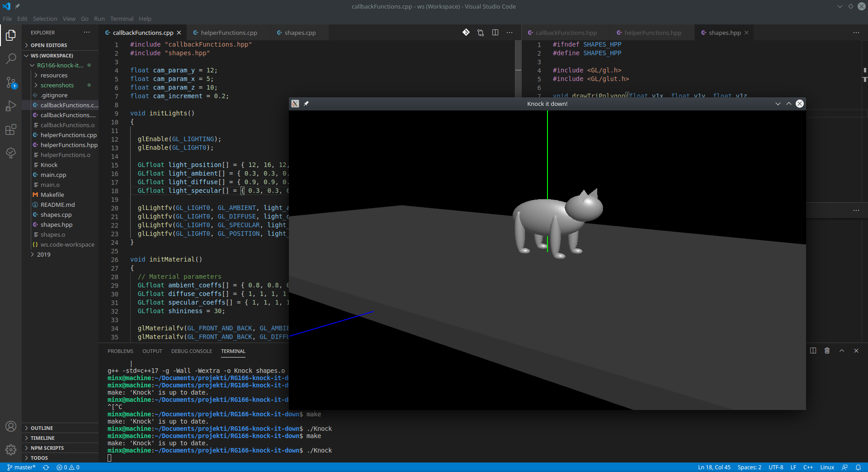Screen dimensions: 868x472
Task: Kill the terminal with trash icon
Action: [827, 351]
